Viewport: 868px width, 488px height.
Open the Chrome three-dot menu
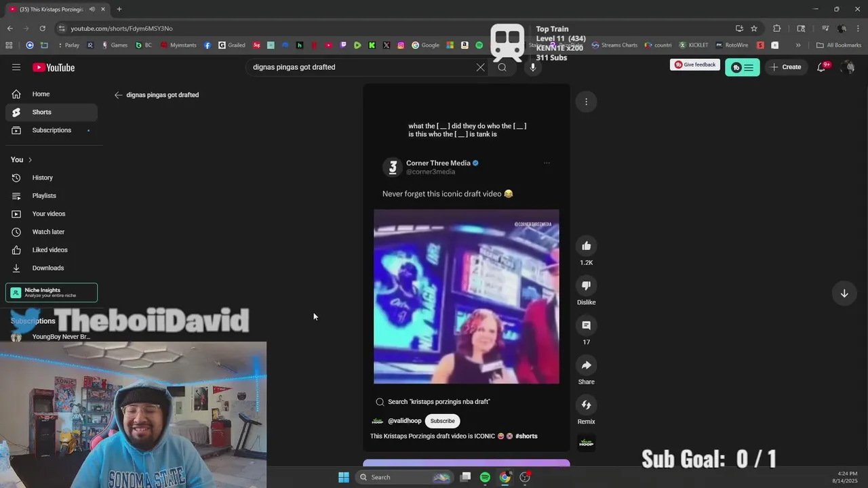point(859,28)
